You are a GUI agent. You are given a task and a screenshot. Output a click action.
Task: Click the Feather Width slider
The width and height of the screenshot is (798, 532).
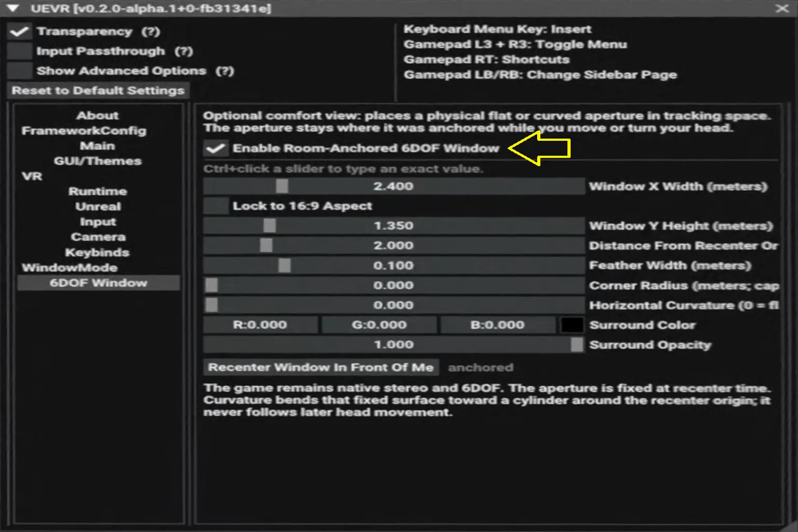click(x=394, y=265)
